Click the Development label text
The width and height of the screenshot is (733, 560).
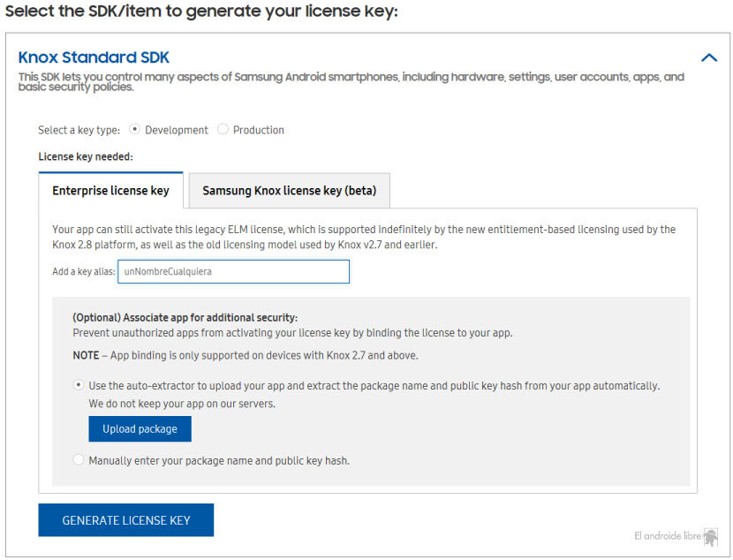pos(177,130)
